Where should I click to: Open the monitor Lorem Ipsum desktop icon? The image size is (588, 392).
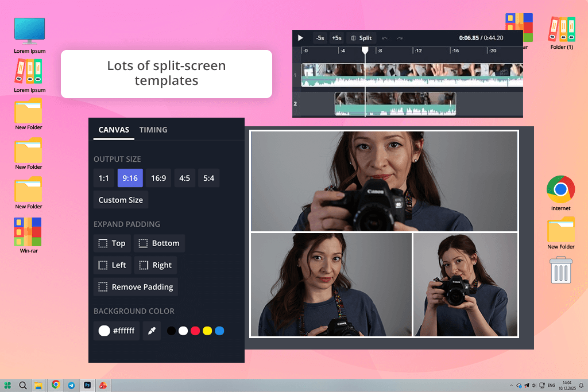[x=30, y=36]
